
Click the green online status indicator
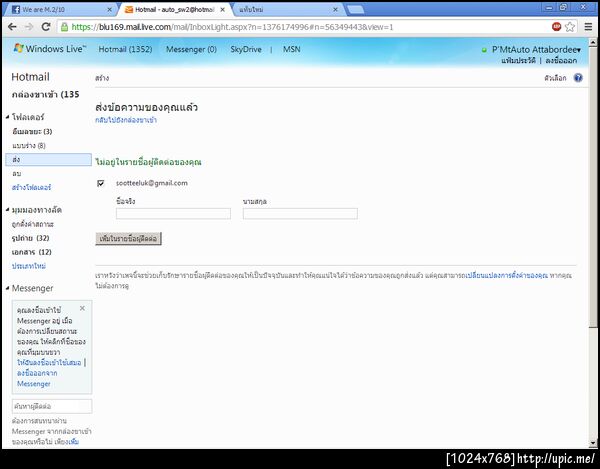click(484, 50)
